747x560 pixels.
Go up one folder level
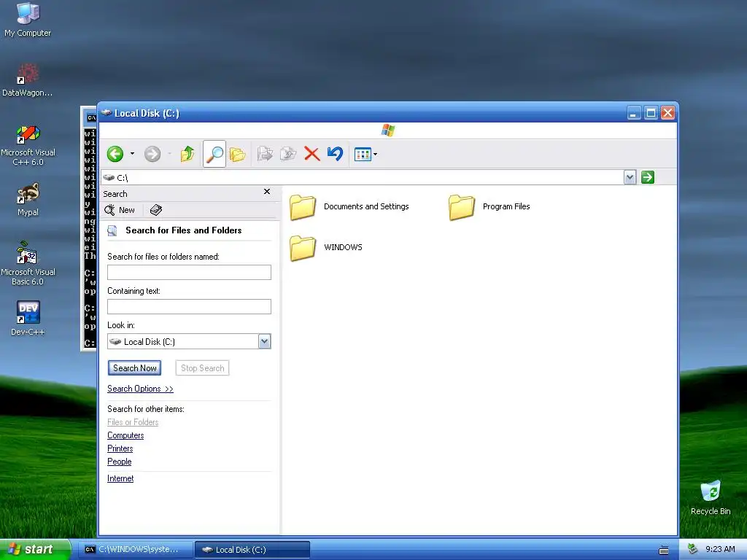pos(187,154)
